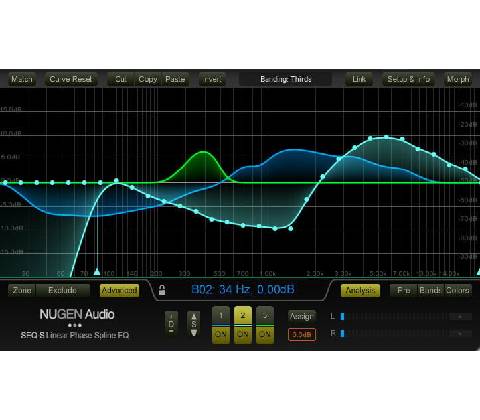
Task: Toggle the Exclude button
Action: click(62, 290)
